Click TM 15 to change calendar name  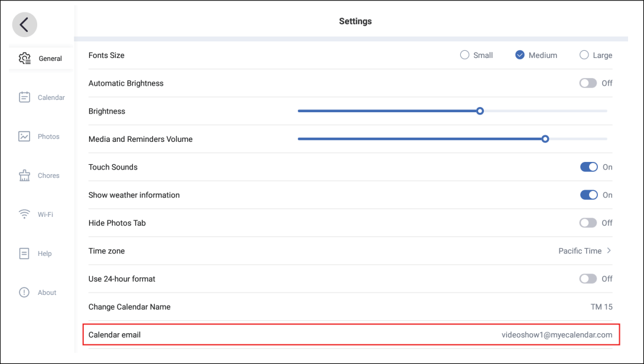(601, 307)
